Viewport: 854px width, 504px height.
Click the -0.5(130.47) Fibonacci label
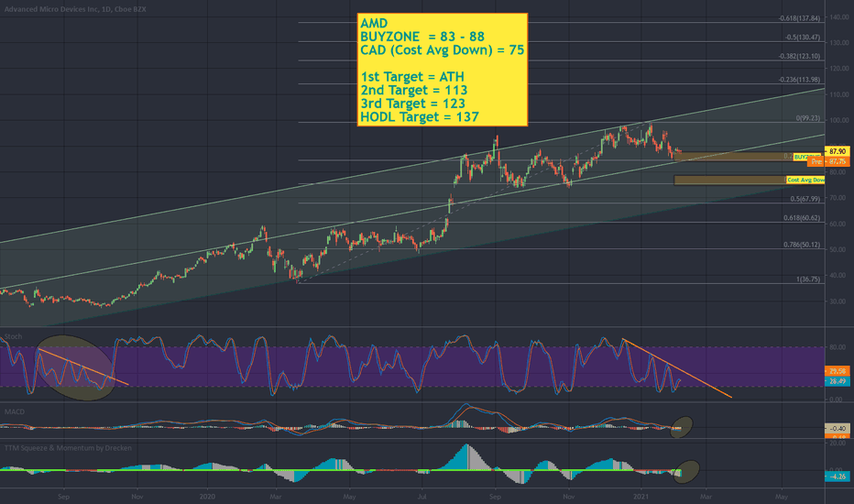click(x=803, y=38)
